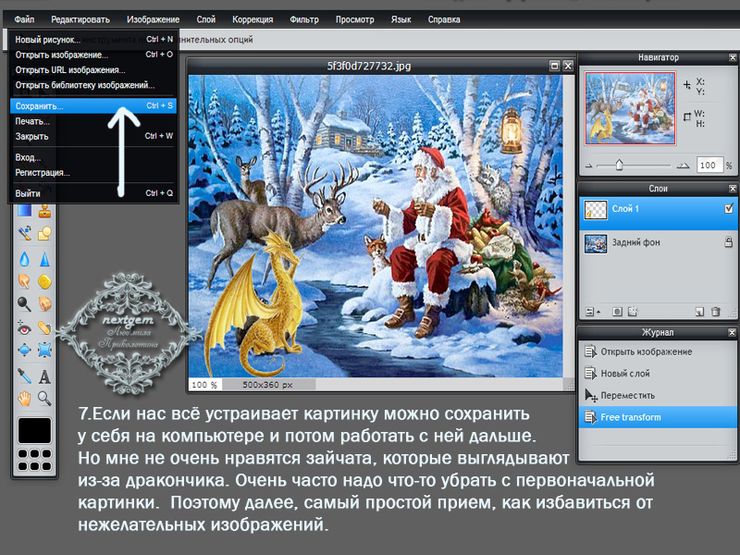Image resolution: width=740 pixels, height=555 pixels.
Task: Choose Открыть библиотеку изображений entry
Action: (93, 85)
